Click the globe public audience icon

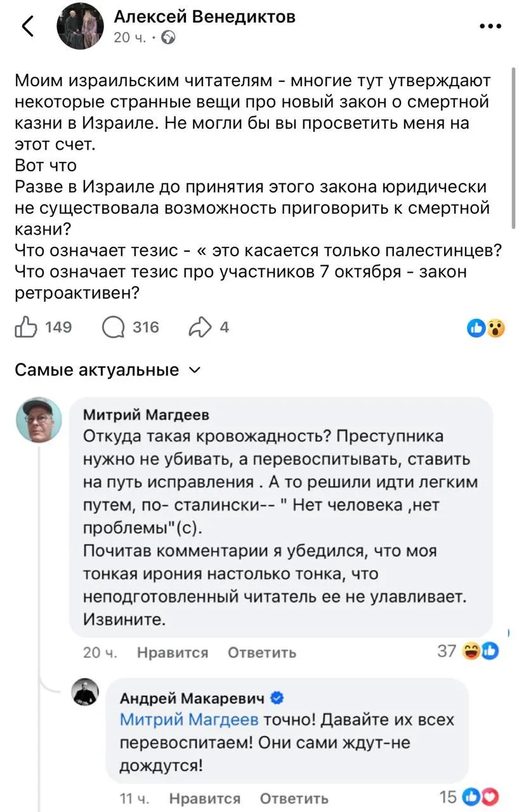click(x=169, y=38)
